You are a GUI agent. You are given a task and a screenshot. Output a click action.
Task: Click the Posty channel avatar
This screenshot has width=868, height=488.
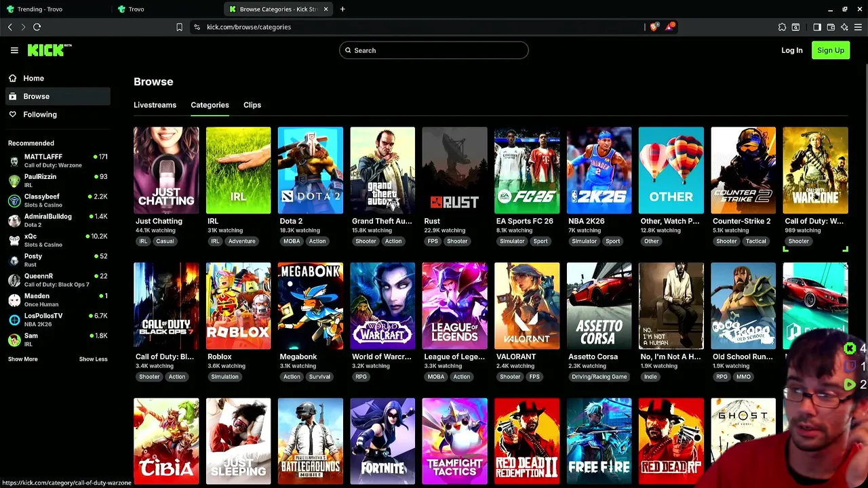tap(14, 260)
